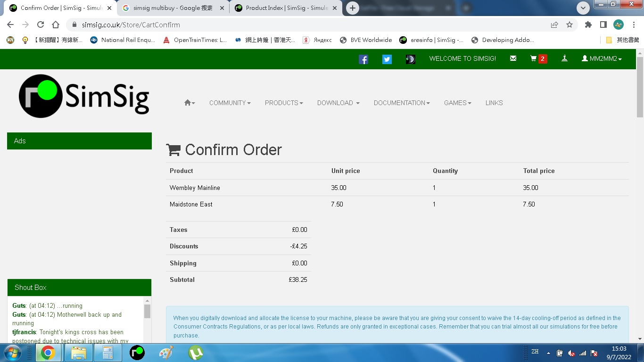
Task: Open the messages envelope icon
Action: (x=513, y=59)
